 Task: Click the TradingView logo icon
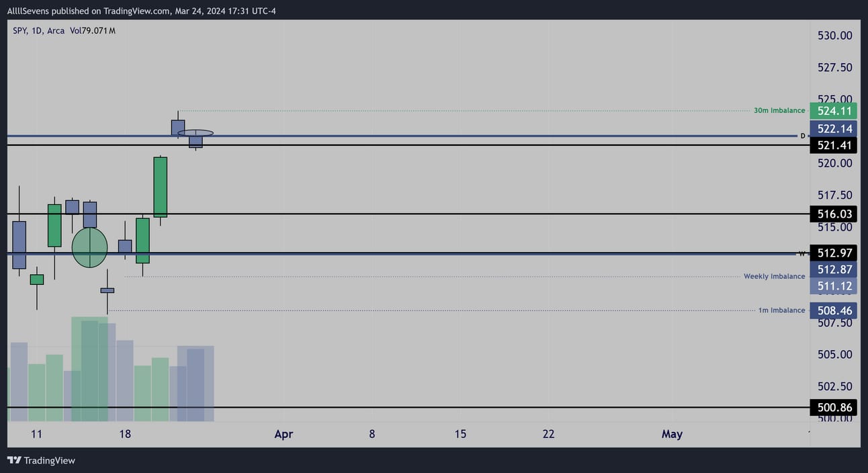(13, 460)
